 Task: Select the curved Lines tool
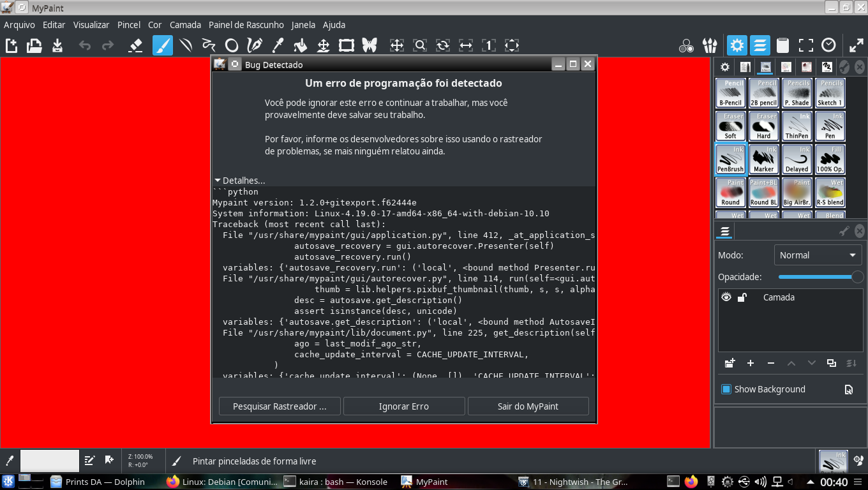tap(186, 45)
